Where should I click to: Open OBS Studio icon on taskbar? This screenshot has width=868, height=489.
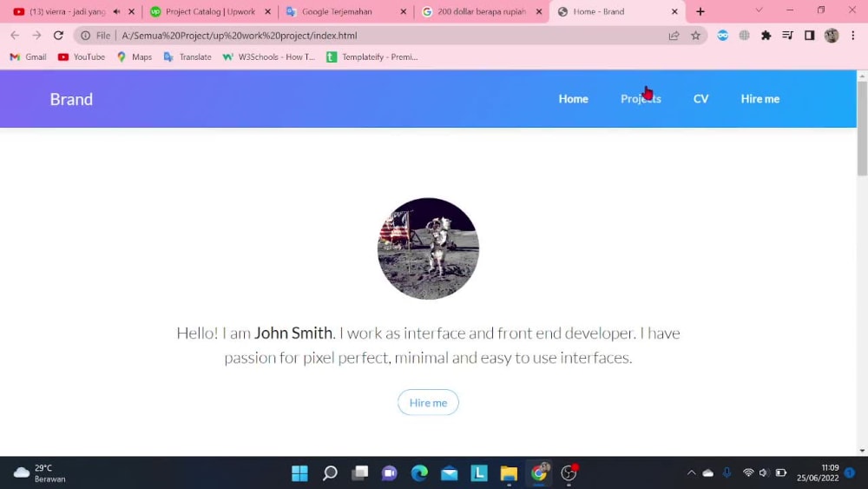coord(569,473)
